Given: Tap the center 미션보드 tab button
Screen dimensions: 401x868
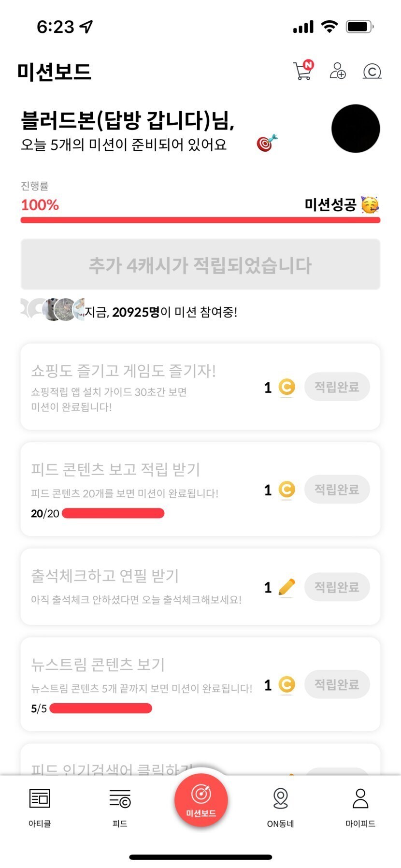Looking at the screenshot, I should point(201,800).
